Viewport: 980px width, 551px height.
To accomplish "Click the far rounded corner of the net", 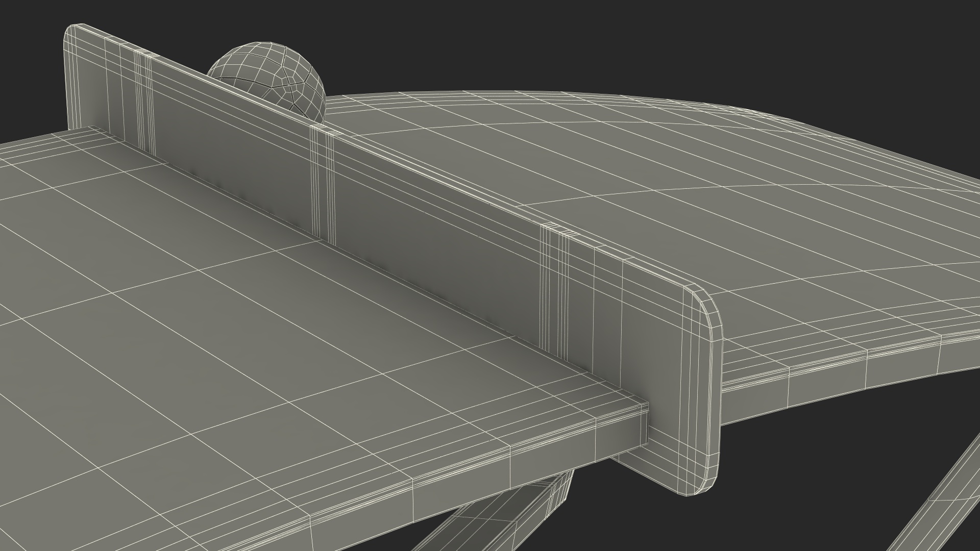I will pos(73,35).
